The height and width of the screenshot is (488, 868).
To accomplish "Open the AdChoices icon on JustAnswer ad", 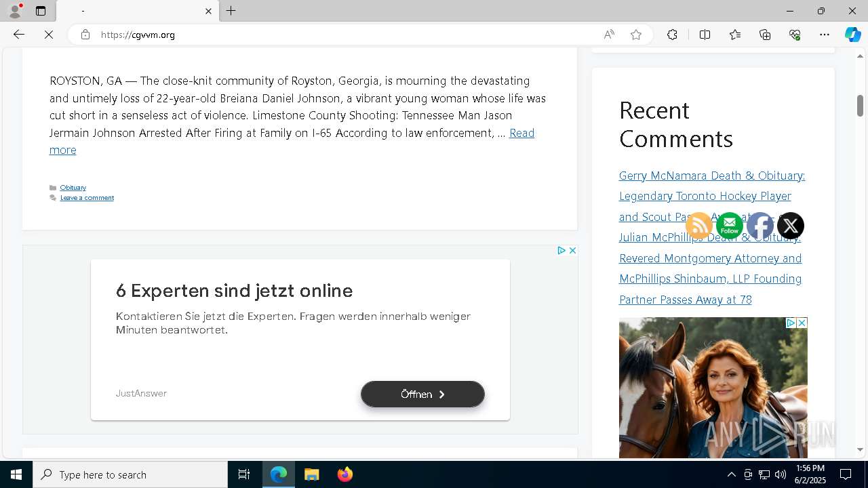I will click(561, 251).
